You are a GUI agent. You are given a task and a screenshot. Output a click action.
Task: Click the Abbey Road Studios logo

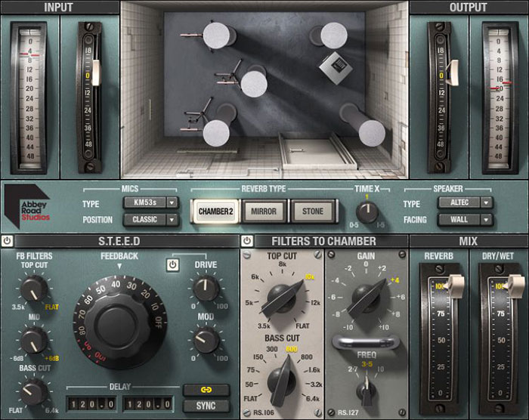click(x=28, y=205)
